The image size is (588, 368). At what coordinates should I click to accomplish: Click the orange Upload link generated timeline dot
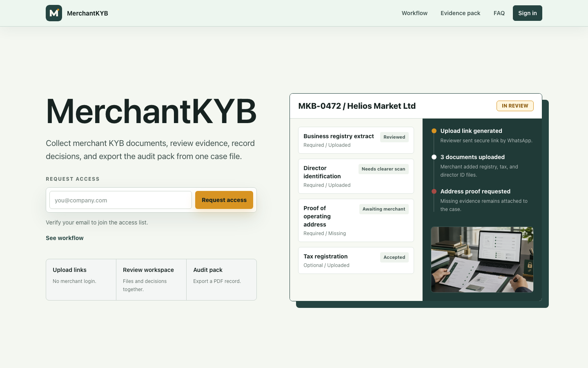pyautogui.click(x=434, y=131)
